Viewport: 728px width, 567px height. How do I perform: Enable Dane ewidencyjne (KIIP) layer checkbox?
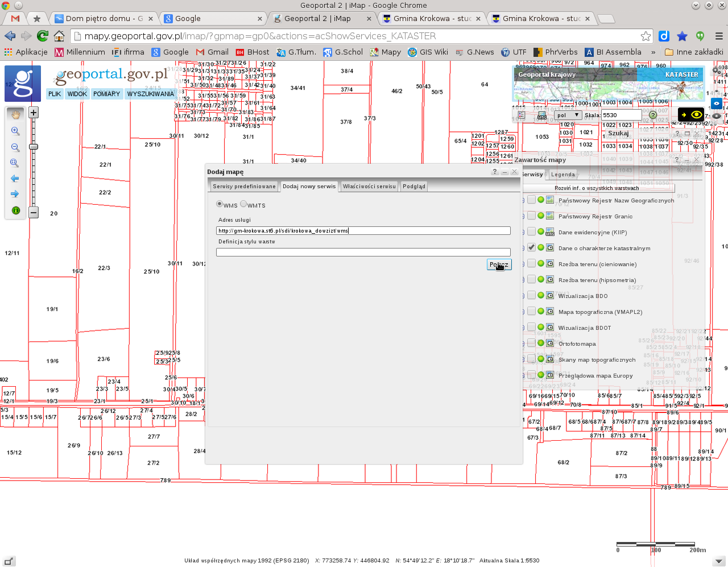(x=531, y=232)
